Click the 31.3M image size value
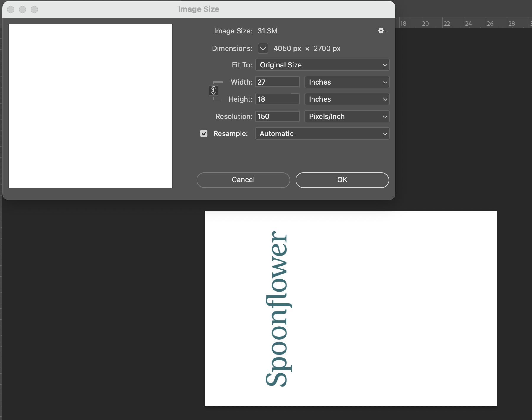 (x=267, y=31)
